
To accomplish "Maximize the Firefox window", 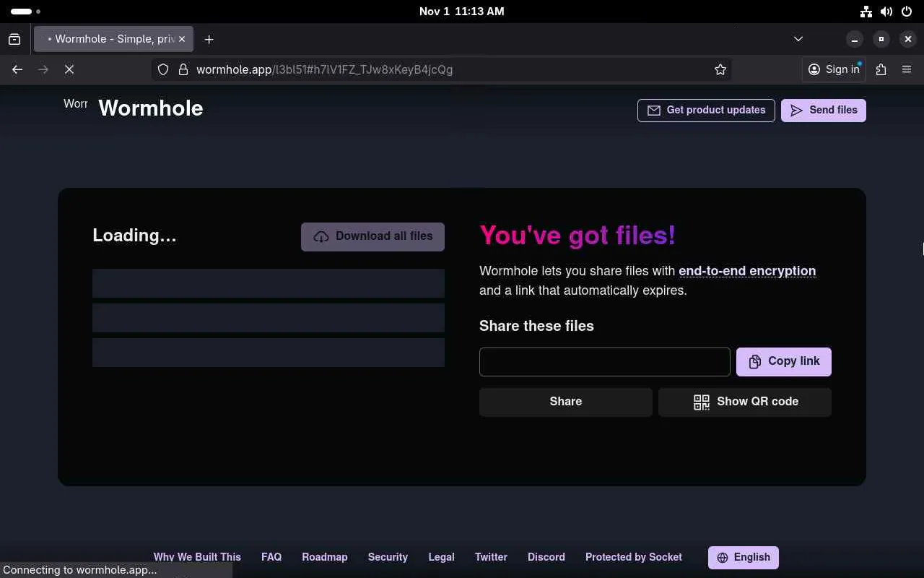I will click(881, 39).
